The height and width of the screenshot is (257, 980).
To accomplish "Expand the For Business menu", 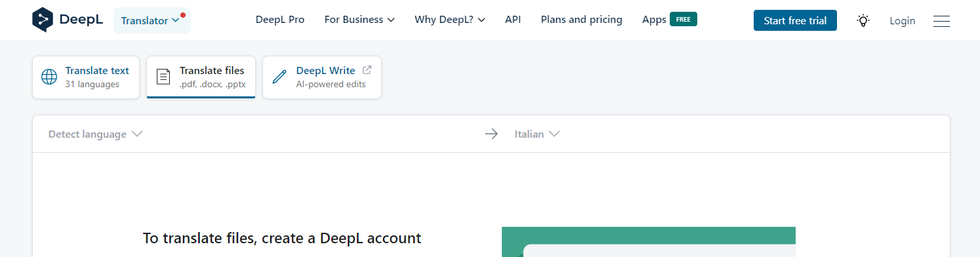I will coord(359,20).
